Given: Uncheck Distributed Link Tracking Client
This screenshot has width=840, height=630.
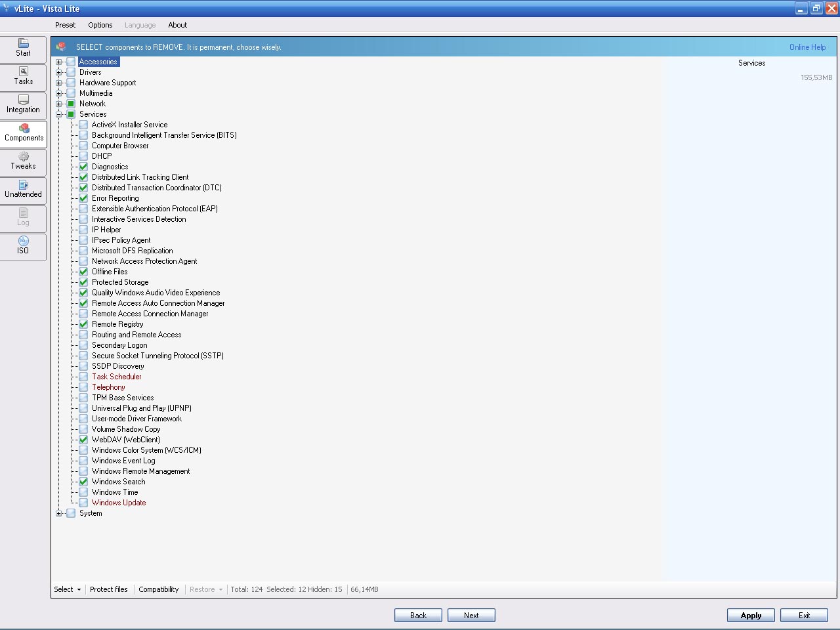Looking at the screenshot, I should (x=83, y=177).
